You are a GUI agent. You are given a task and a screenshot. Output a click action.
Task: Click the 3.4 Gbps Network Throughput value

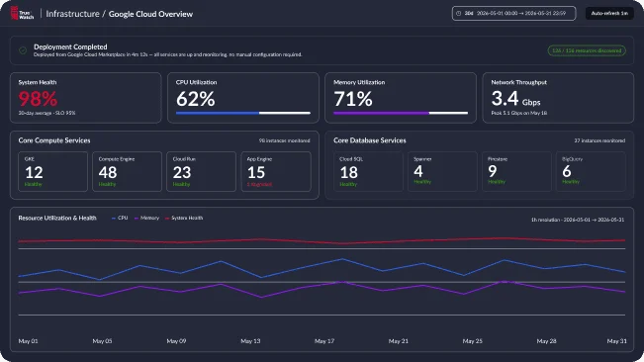click(515, 99)
